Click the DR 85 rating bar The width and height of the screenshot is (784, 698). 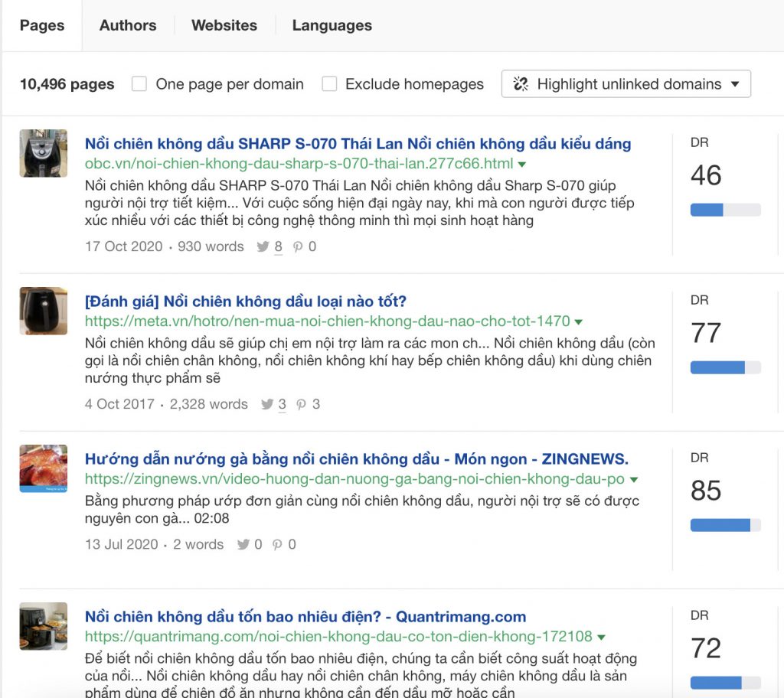726,525
